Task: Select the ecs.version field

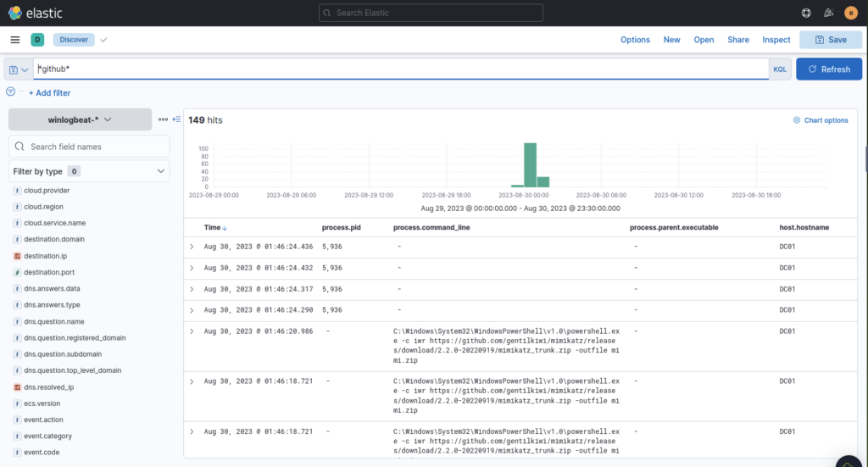Action: [x=42, y=403]
